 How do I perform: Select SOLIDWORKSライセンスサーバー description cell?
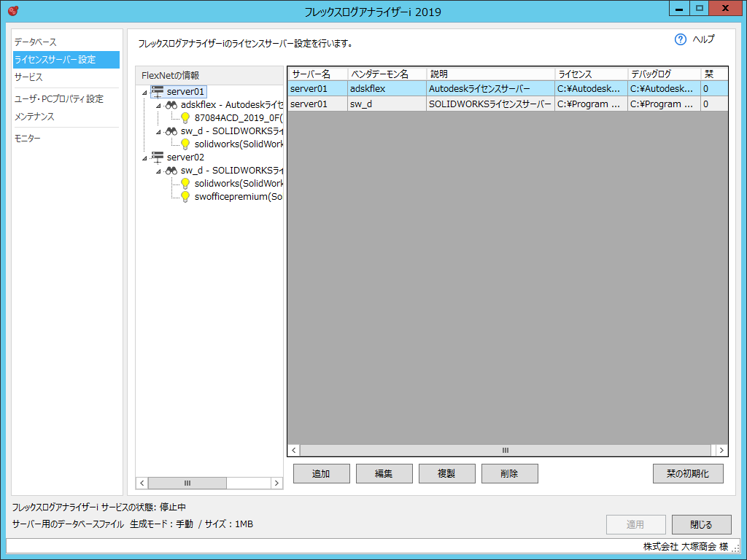pyautogui.click(x=491, y=104)
